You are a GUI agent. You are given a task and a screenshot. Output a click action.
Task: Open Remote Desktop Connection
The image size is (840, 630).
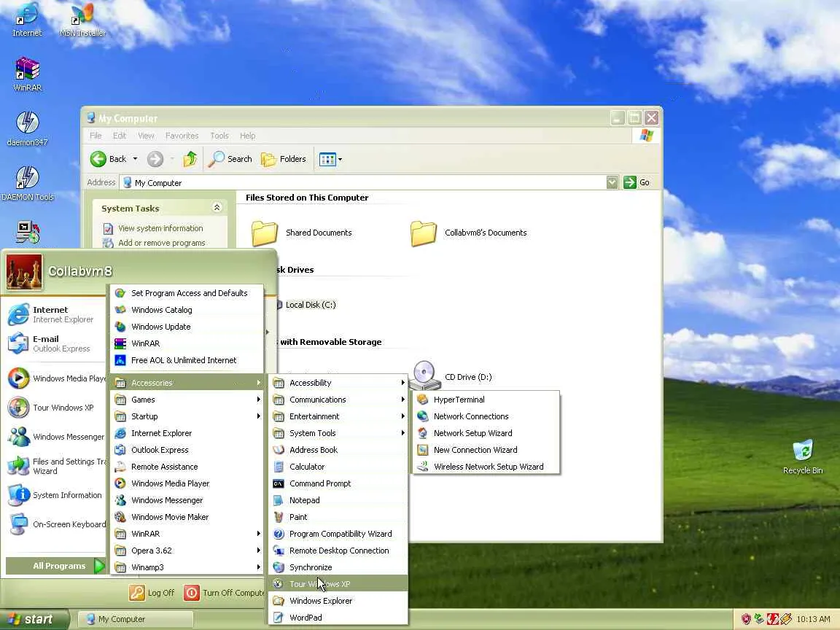point(338,551)
